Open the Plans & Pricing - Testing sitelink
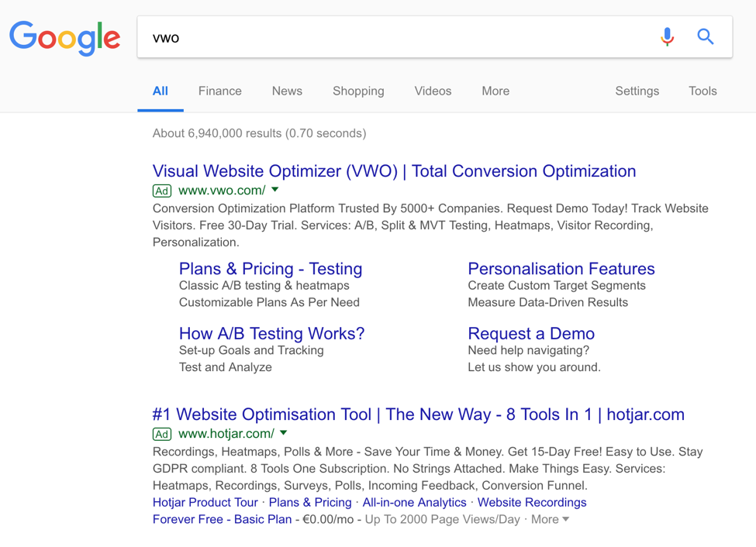 (x=271, y=269)
